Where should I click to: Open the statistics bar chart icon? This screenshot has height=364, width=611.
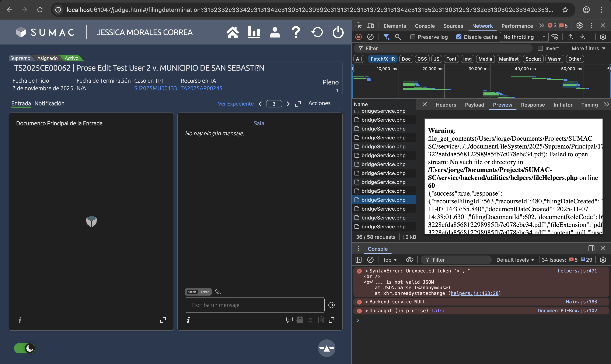click(x=254, y=32)
